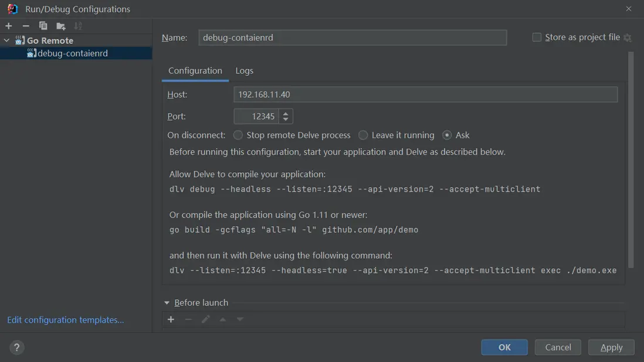Click the Host input field
Image resolution: width=644 pixels, height=362 pixels.
coord(425,94)
